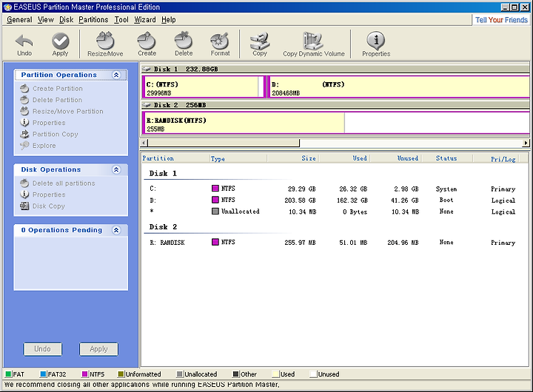Select Disk Copy in sidebar
This screenshot has width=533, height=392.
(42, 206)
